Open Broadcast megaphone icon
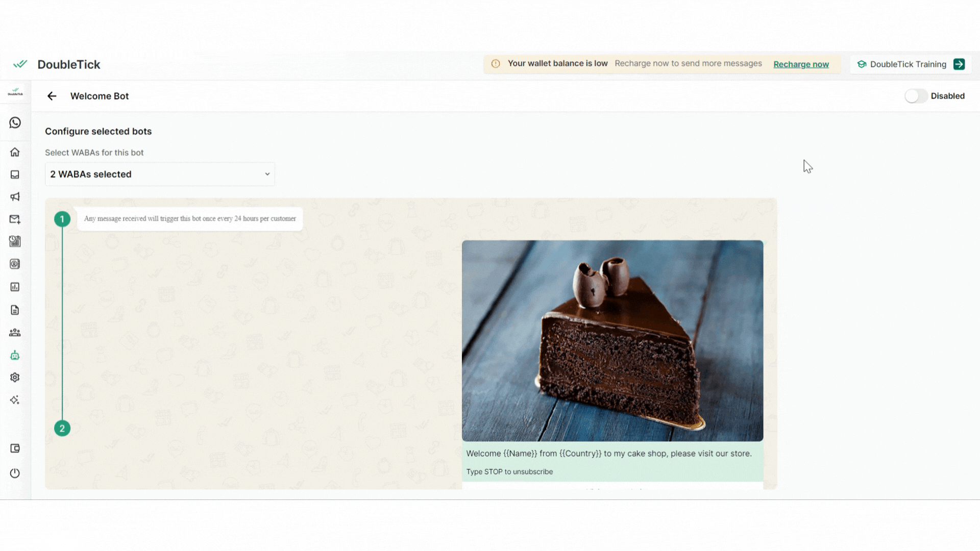 click(15, 197)
